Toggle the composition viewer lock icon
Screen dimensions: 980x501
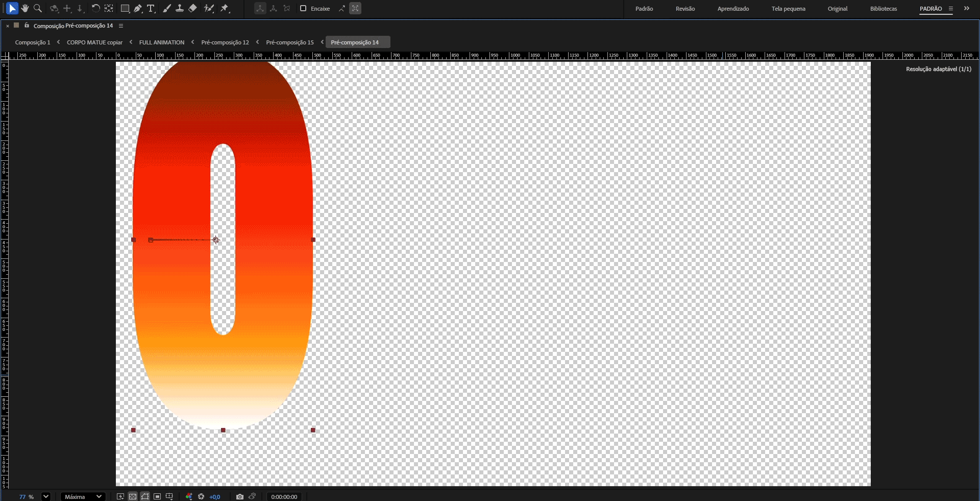[x=27, y=25]
